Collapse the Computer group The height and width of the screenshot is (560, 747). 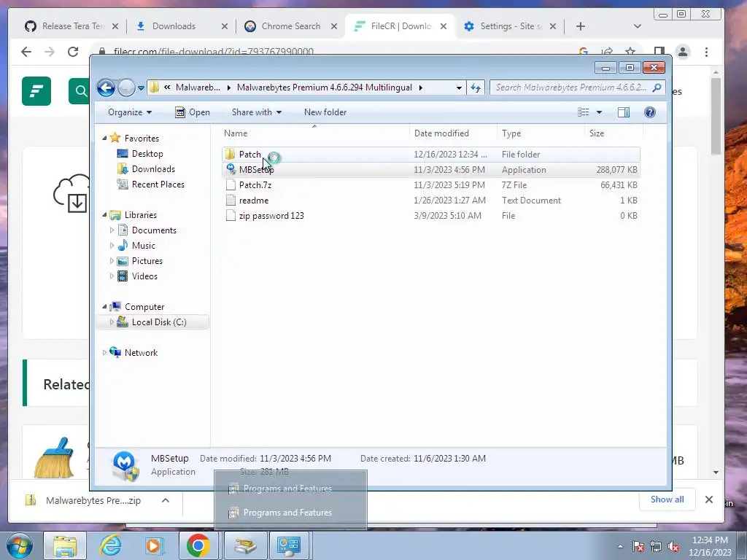[x=104, y=307]
